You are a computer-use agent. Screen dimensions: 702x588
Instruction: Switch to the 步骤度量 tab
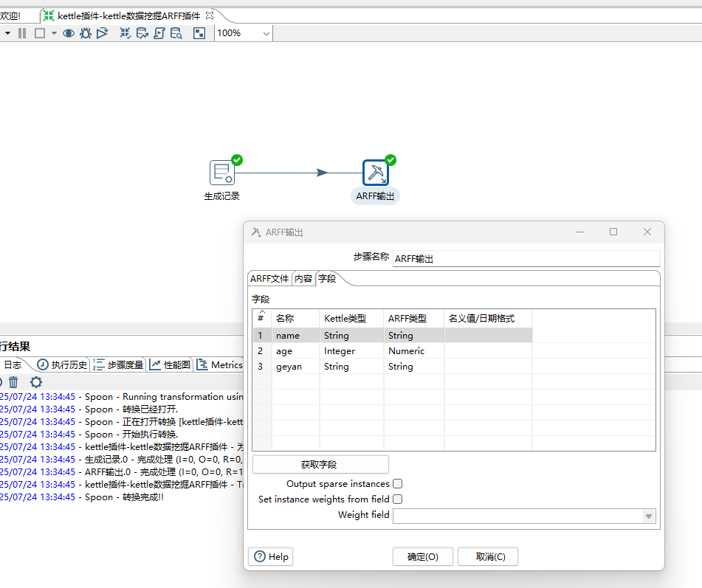pyautogui.click(x=119, y=365)
